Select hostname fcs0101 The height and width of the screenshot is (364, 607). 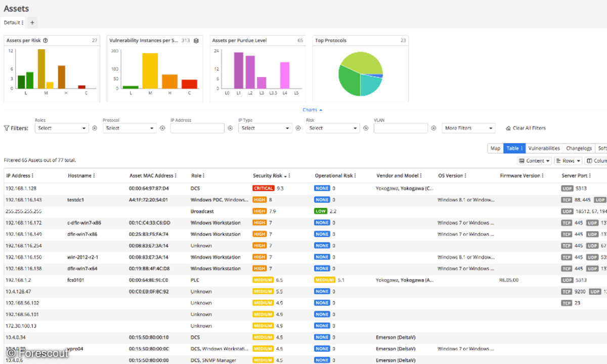(76, 280)
